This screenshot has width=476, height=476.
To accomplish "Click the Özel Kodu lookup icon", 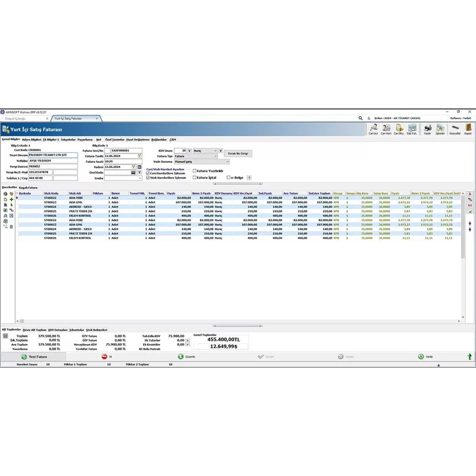I will point(133,172).
